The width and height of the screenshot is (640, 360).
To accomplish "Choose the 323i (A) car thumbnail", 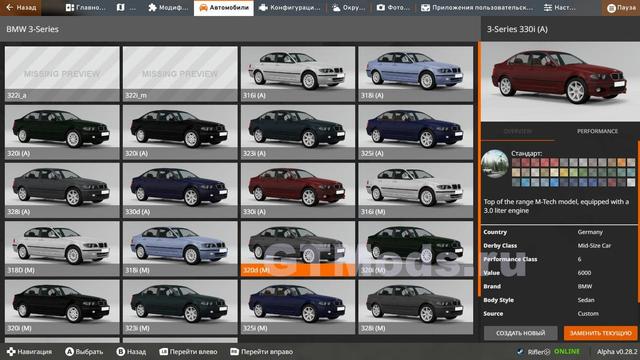I will point(298,132).
